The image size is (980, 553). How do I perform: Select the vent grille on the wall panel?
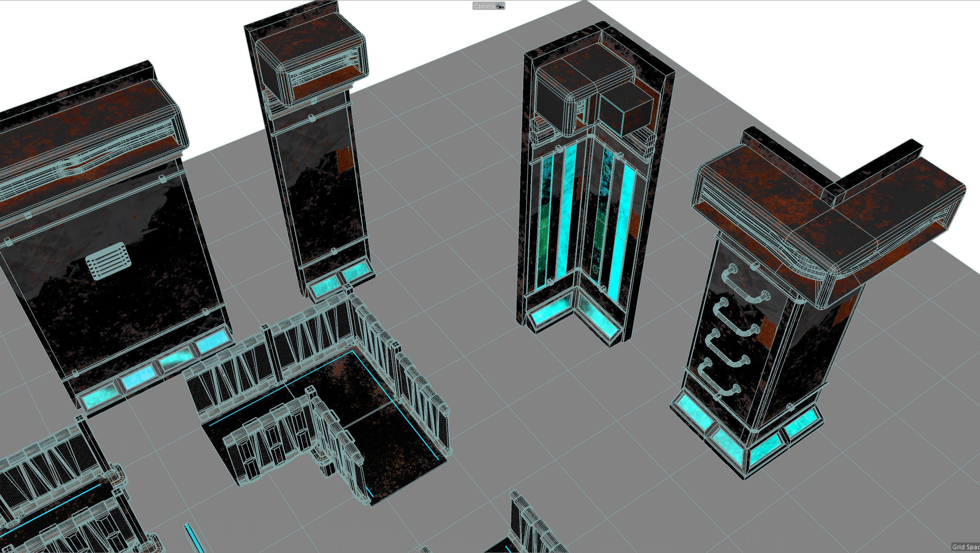109,261
